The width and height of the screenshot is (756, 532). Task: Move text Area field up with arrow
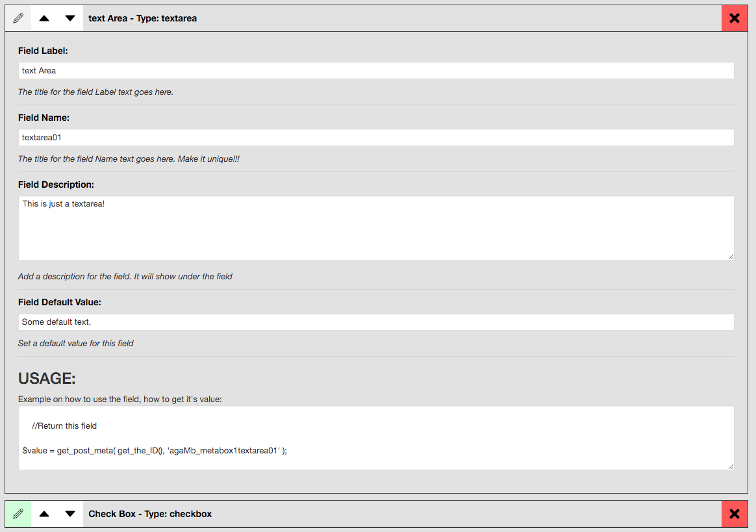coord(44,18)
